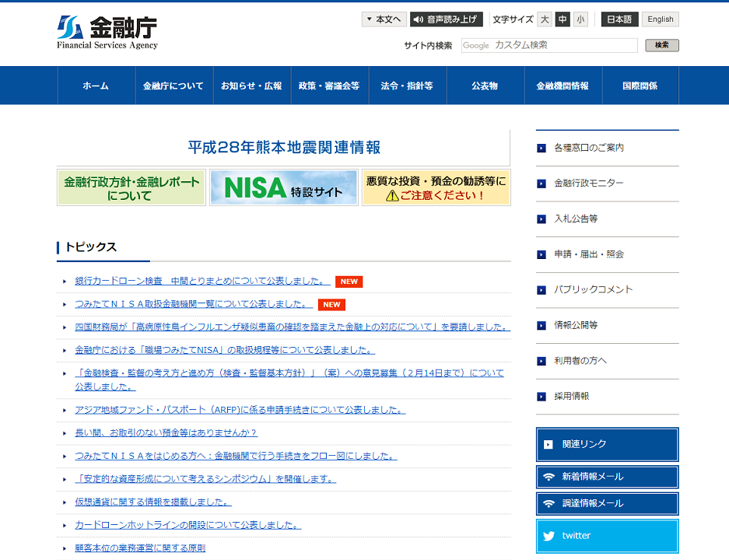Click the Twitter bird icon
729x560 pixels.
(x=549, y=536)
